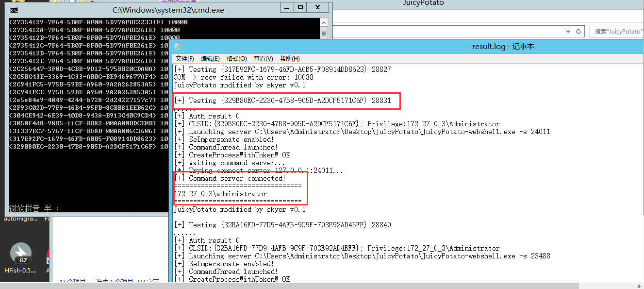
Task: Close the cmd.exe window
Action: point(318,8)
